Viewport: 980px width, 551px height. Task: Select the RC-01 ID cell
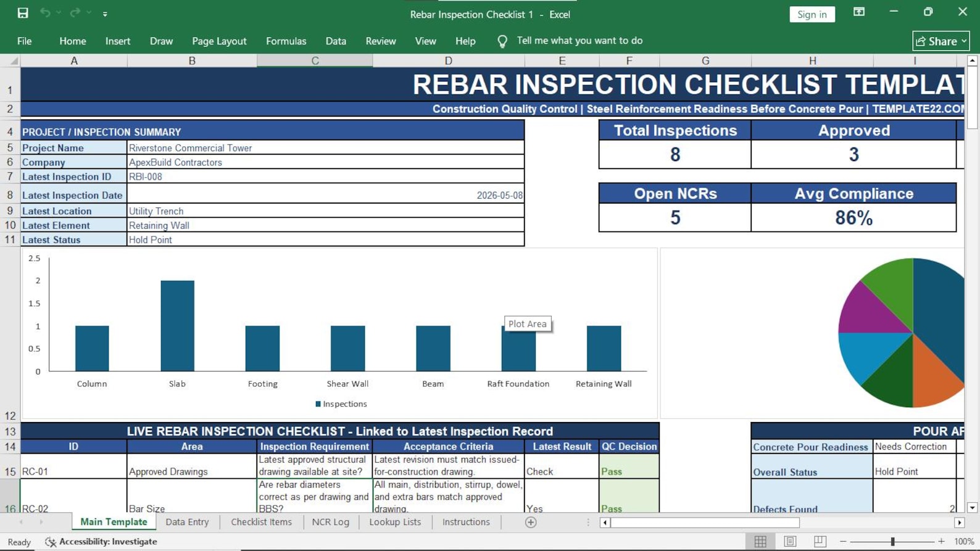point(73,466)
